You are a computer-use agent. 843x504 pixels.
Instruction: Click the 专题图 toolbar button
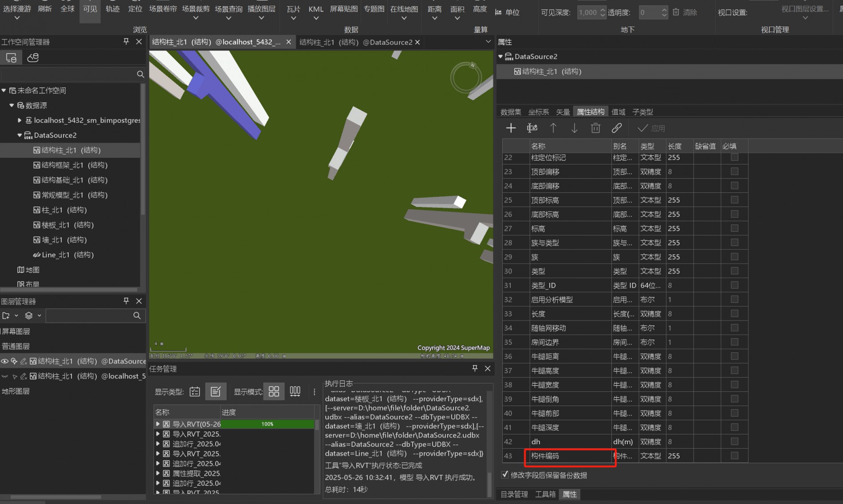click(374, 9)
